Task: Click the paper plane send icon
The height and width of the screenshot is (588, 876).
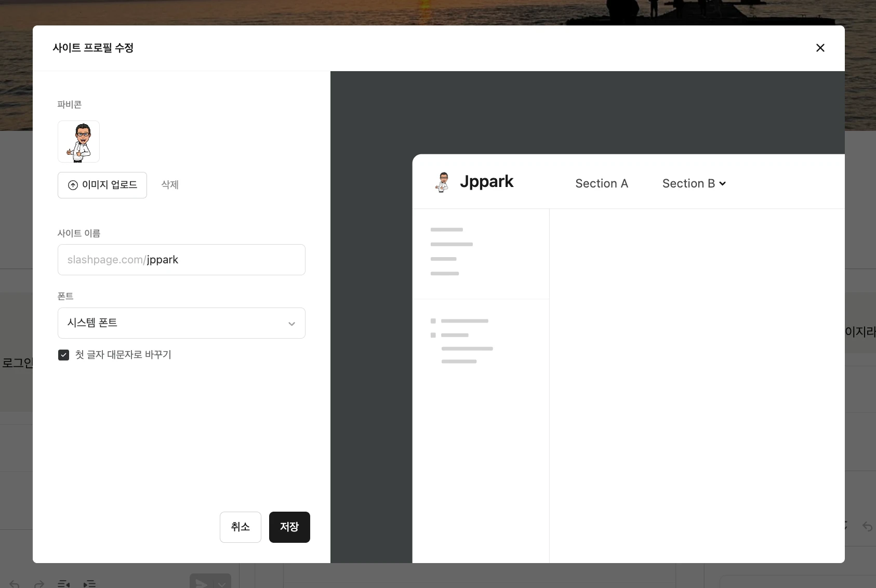Action: point(202,583)
